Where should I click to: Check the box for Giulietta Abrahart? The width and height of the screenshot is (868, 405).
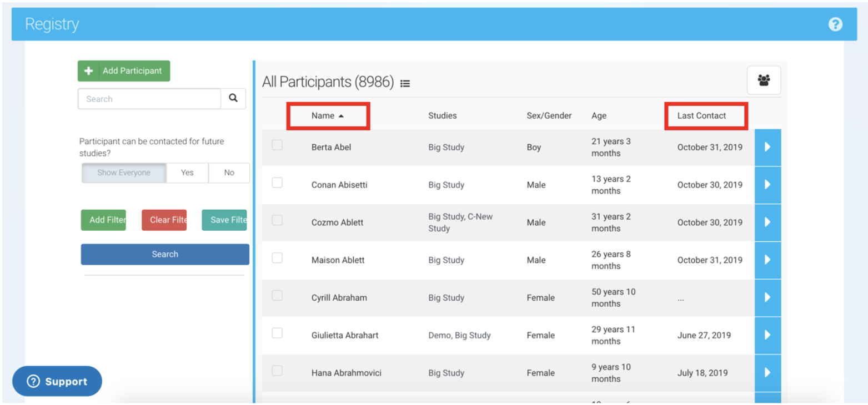(277, 333)
